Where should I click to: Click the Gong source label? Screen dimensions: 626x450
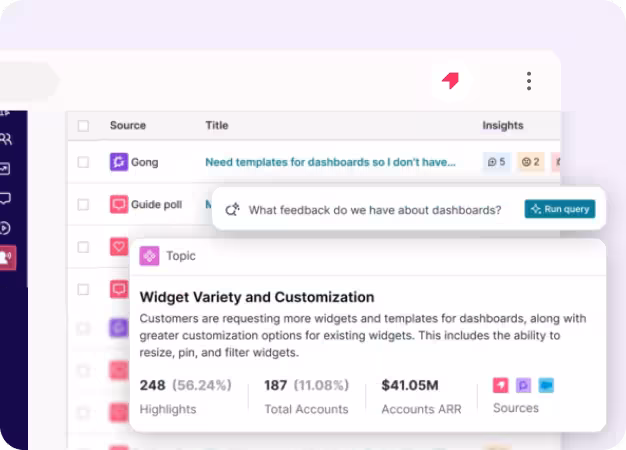click(145, 162)
